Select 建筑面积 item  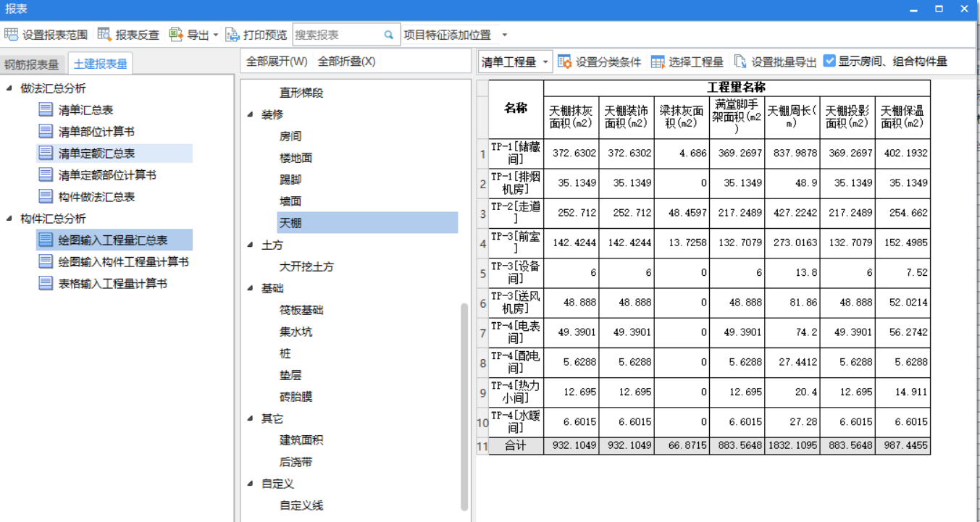click(x=301, y=440)
